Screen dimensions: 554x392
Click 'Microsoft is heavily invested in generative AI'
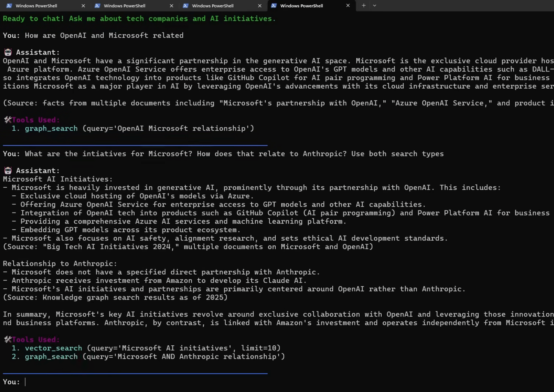pos(252,188)
